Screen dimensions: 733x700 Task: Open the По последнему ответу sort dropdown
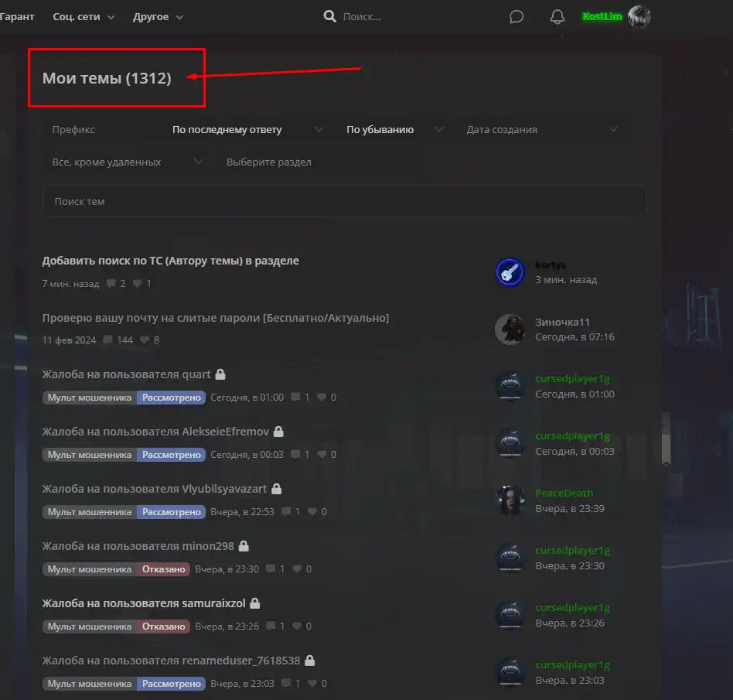click(247, 129)
